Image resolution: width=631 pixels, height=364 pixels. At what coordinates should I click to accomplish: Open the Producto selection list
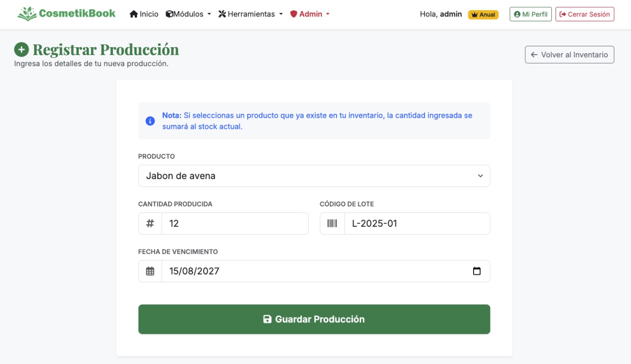click(x=314, y=176)
